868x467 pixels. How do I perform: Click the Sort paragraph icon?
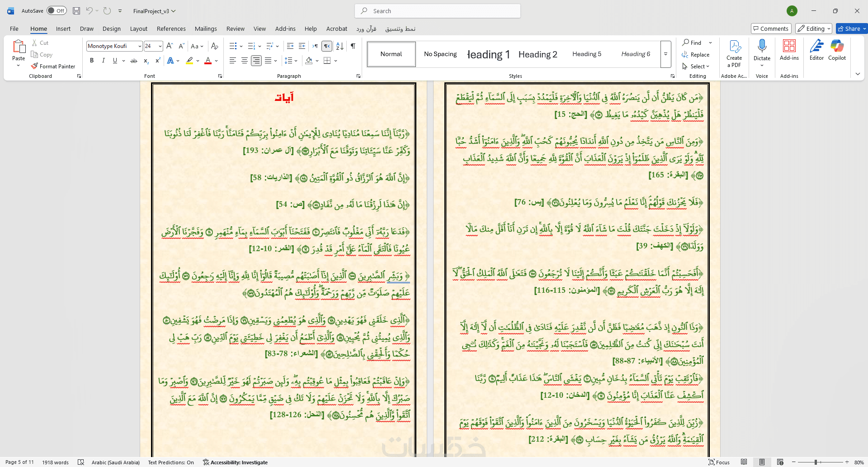[340, 46]
